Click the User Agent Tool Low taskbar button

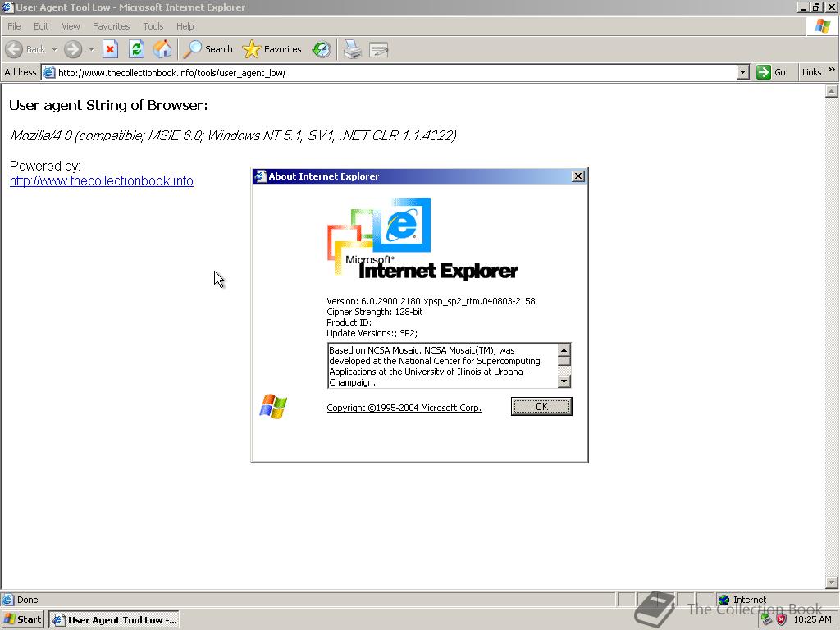[114, 620]
